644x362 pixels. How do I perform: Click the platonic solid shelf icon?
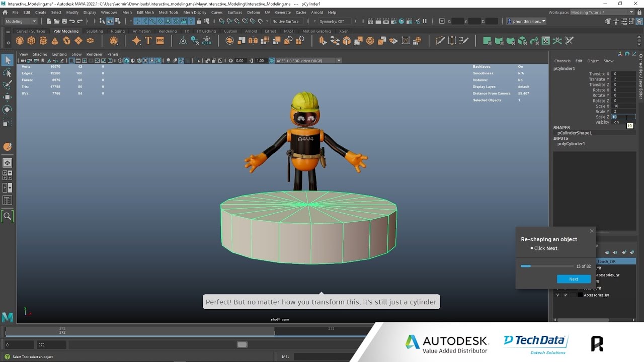tap(114, 41)
